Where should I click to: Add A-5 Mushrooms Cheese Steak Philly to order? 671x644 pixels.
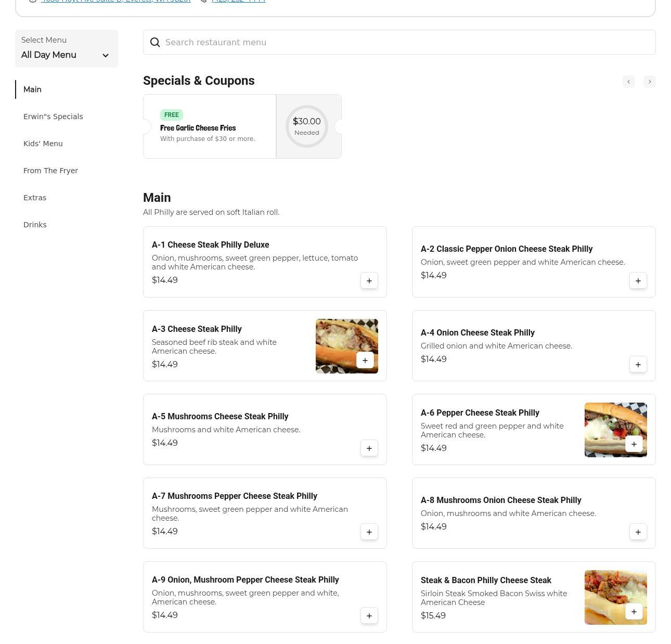(x=369, y=448)
